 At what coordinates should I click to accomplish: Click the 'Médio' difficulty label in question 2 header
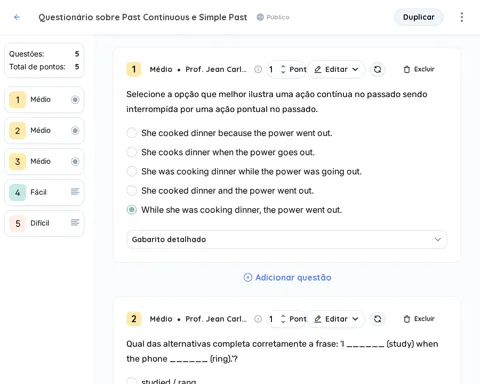coord(161,319)
